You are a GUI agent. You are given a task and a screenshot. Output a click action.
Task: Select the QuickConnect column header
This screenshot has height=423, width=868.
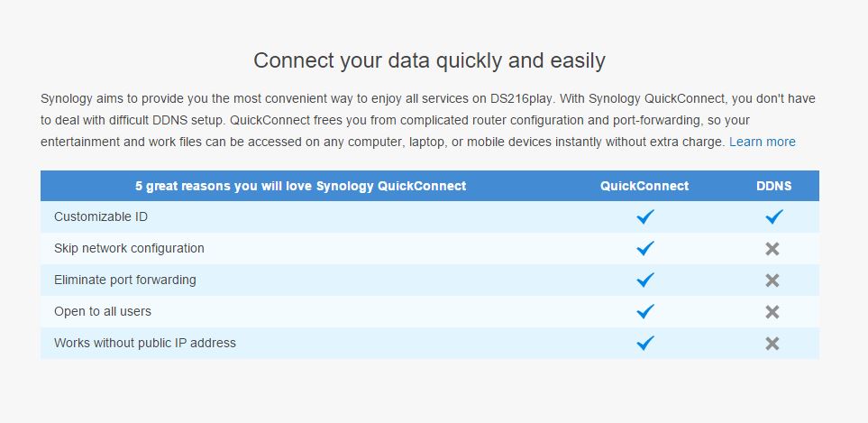point(644,186)
